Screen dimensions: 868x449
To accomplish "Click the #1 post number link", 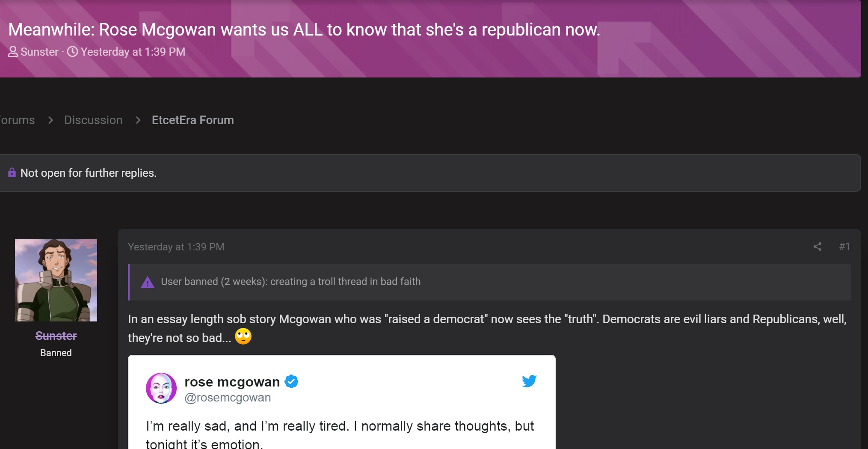I will [x=844, y=247].
